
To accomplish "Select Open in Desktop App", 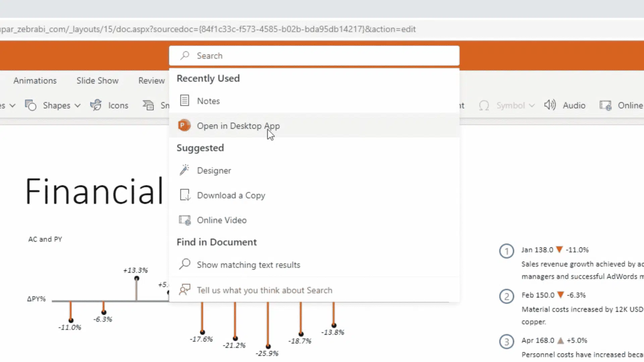I will pyautogui.click(x=238, y=126).
